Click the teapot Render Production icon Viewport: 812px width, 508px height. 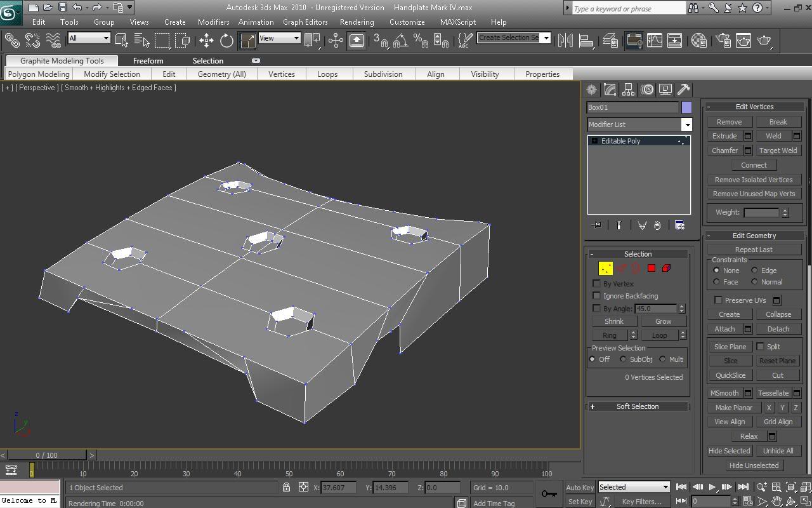764,41
